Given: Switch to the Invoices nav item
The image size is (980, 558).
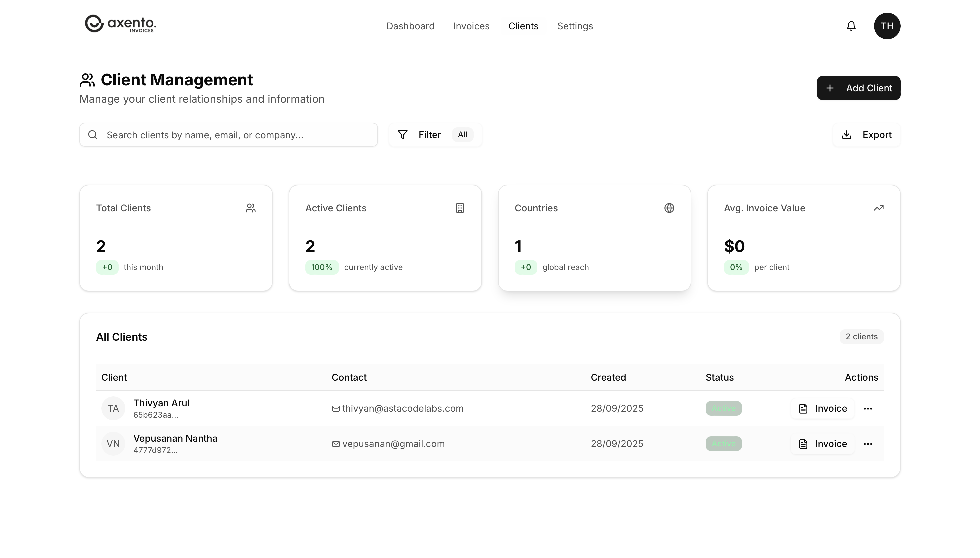Looking at the screenshot, I should pyautogui.click(x=471, y=26).
